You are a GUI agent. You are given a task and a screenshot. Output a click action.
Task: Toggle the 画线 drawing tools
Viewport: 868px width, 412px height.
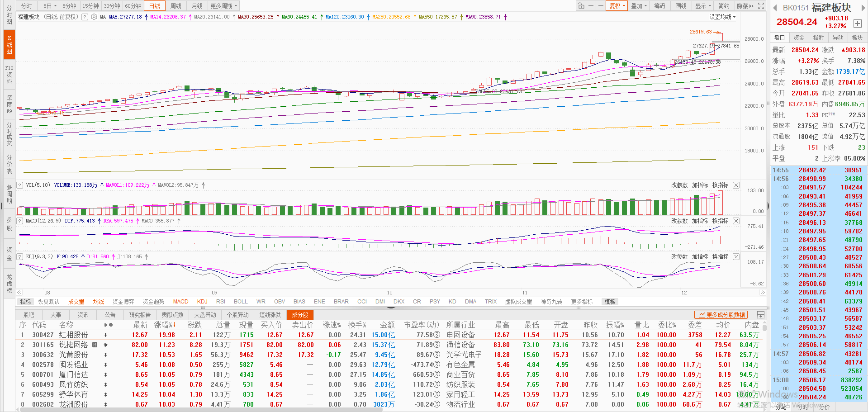coord(681,6)
